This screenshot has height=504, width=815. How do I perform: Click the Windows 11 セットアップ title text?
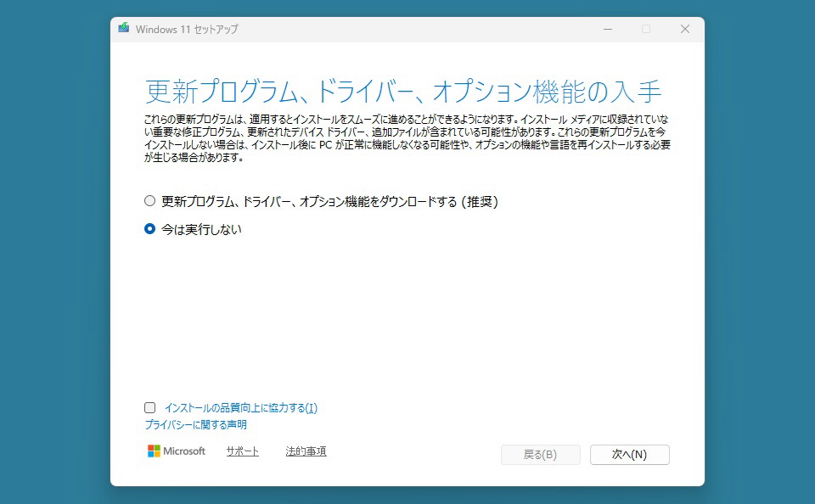tap(187, 29)
